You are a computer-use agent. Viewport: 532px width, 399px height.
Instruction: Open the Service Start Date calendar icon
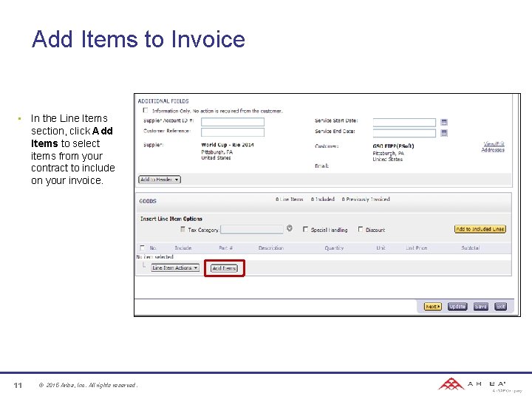444,122
